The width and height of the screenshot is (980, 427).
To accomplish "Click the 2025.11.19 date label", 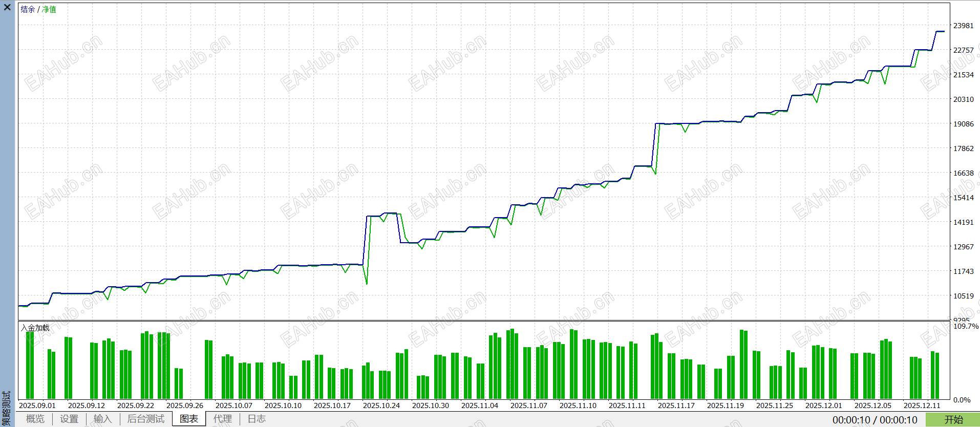I will pos(726,405).
